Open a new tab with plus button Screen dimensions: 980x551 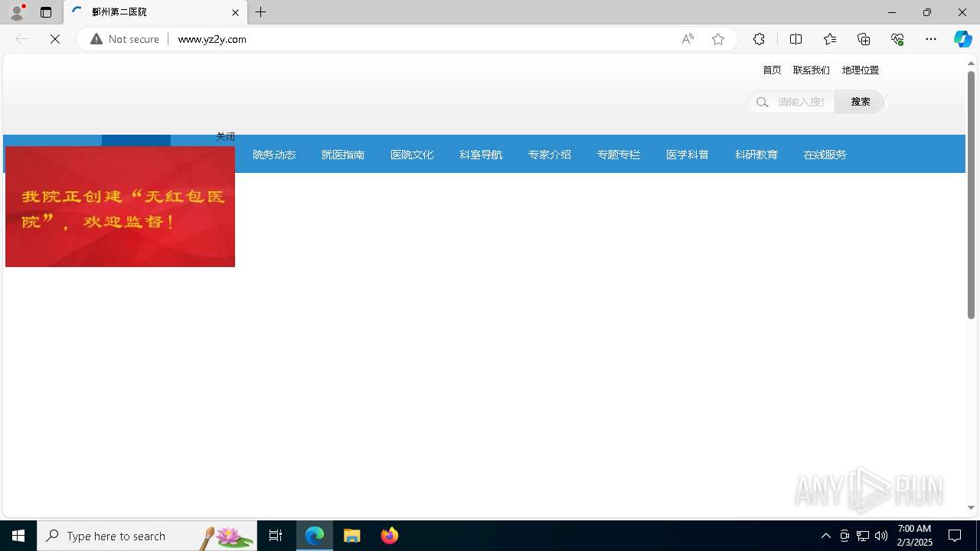(x=261, y=12)
